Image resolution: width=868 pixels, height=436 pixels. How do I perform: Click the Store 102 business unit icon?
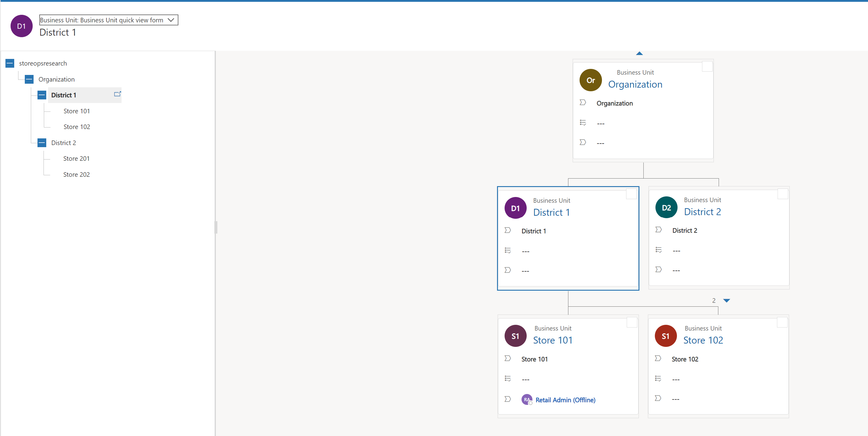665,336
